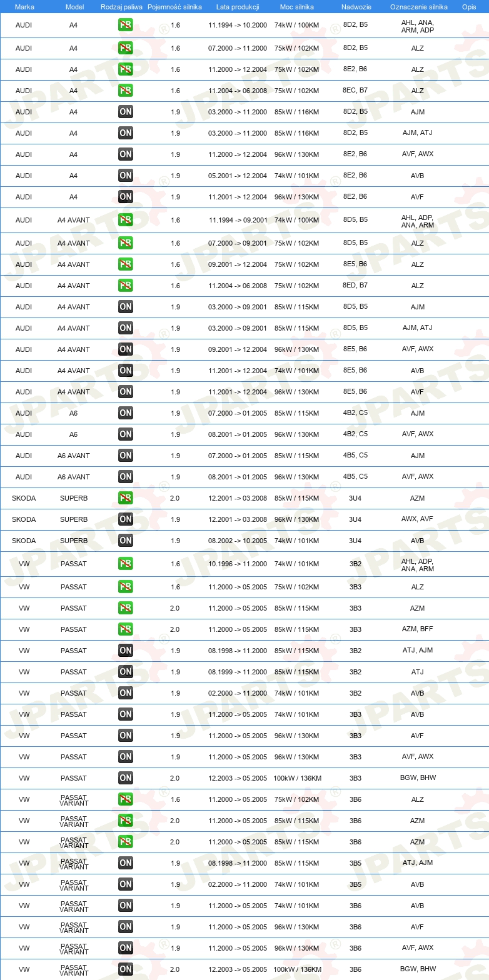Click ON icon in Skoda Superb AVB row
This screenshot has height=980, width=489.
(126, 541)
